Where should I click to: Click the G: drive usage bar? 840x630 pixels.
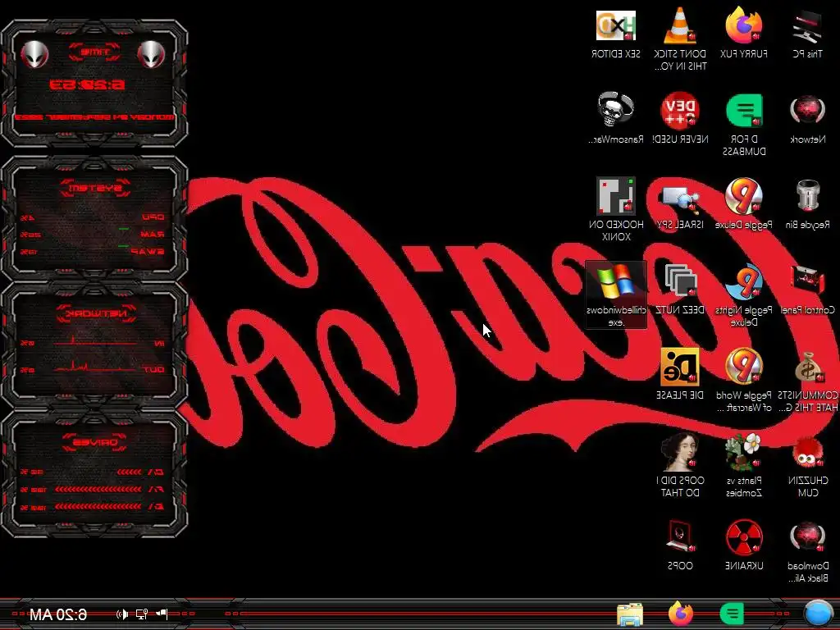pos(98,506)
